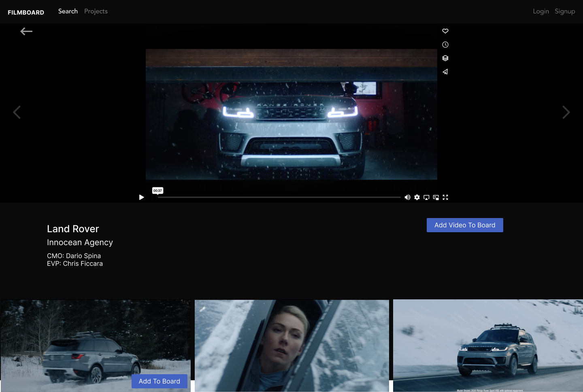Click the Login link
583x392 pixels.
coord(541,11)
